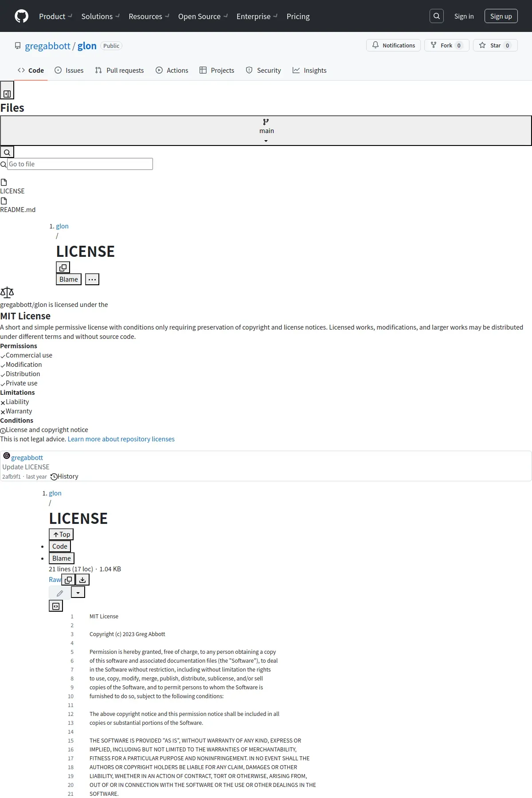Viewport: 532px width, 798px height.
Task: Copy raw file contents icon
Action: pyautogui.click(x=68, y=580)
